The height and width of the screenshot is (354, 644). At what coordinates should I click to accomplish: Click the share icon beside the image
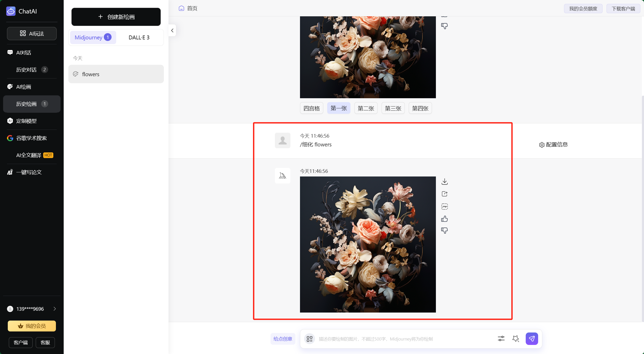pos(444,194)
